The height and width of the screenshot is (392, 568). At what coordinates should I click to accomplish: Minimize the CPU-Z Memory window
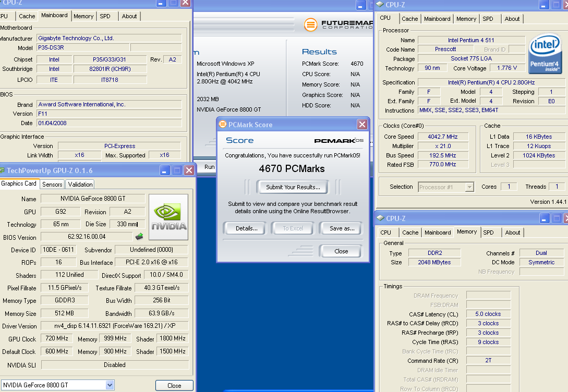(545, 218)
